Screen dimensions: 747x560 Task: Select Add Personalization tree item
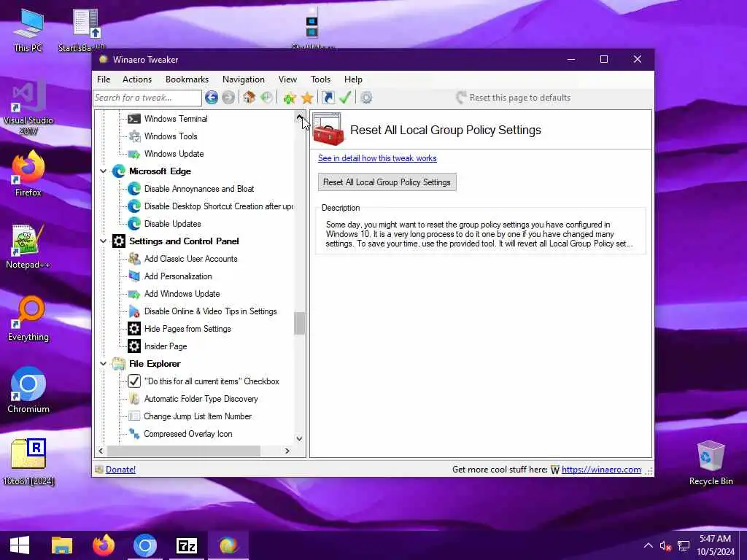click(178, 276)
